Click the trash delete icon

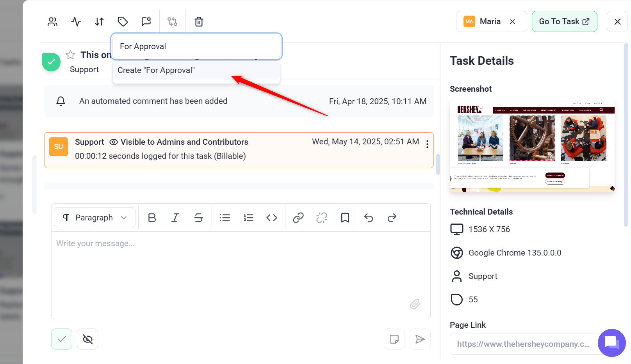coord(199,22)
